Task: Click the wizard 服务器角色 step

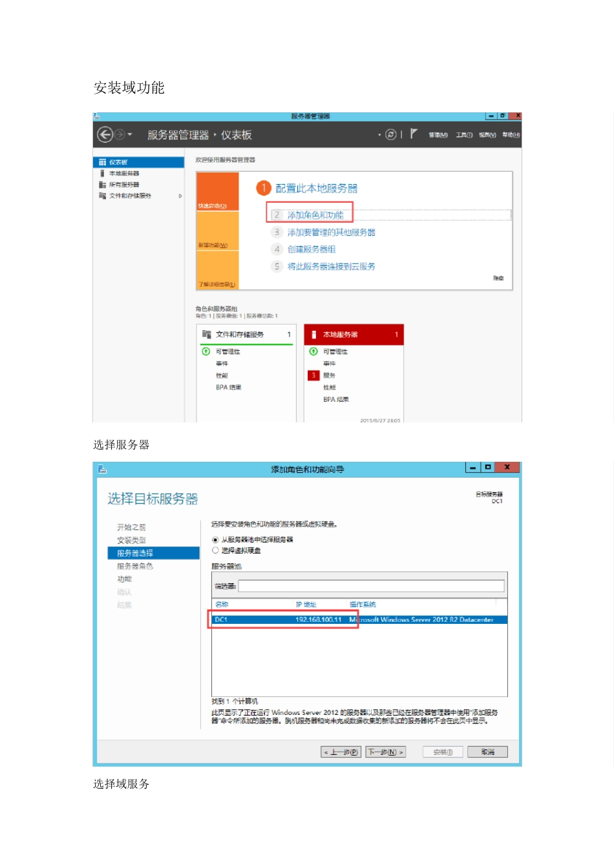Action: click(x=135, y=566)
